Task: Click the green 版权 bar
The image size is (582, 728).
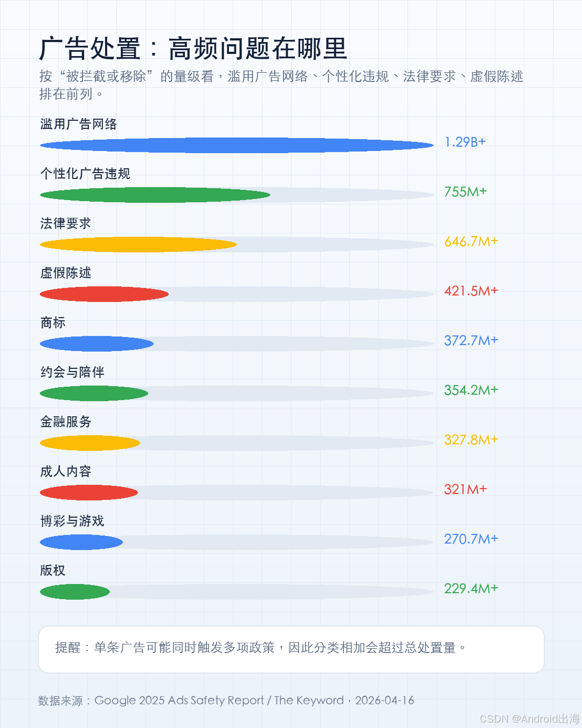Action: [x=75, y=592]
